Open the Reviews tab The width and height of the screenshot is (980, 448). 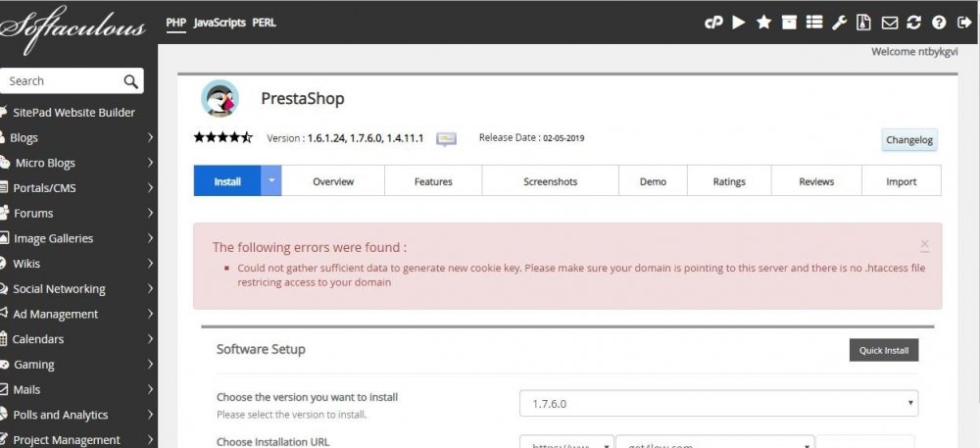pos(815,181)
